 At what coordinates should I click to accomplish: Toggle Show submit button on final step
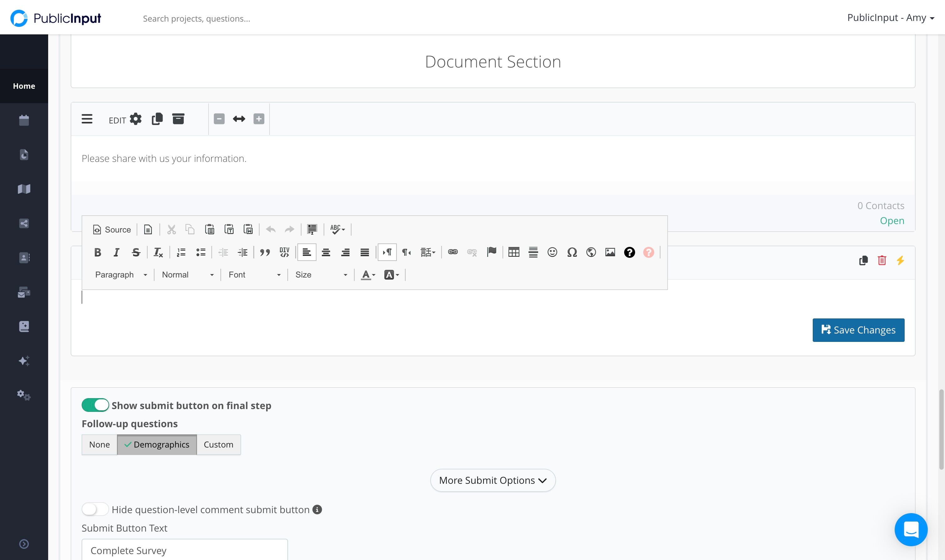(x=95, y=405)
